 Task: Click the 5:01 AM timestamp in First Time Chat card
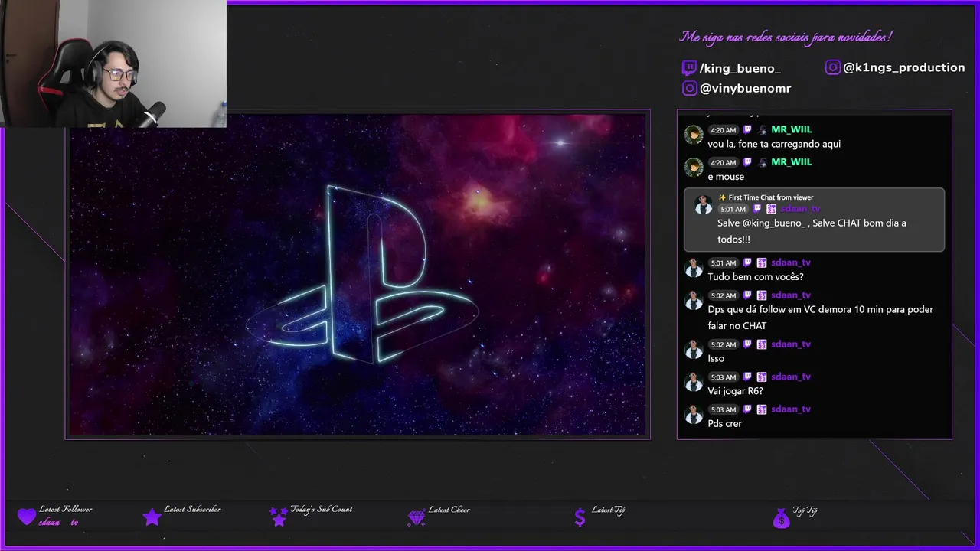click(733, 209)
